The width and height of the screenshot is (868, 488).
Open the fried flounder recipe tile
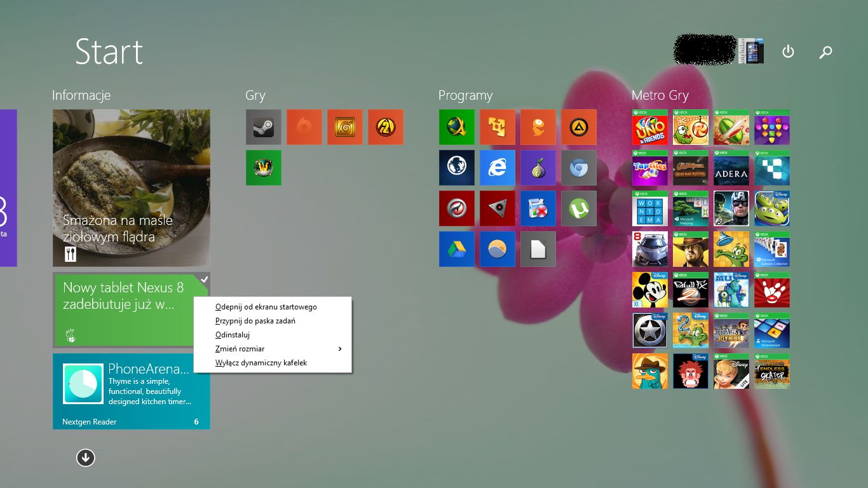(x=132, y=188)
